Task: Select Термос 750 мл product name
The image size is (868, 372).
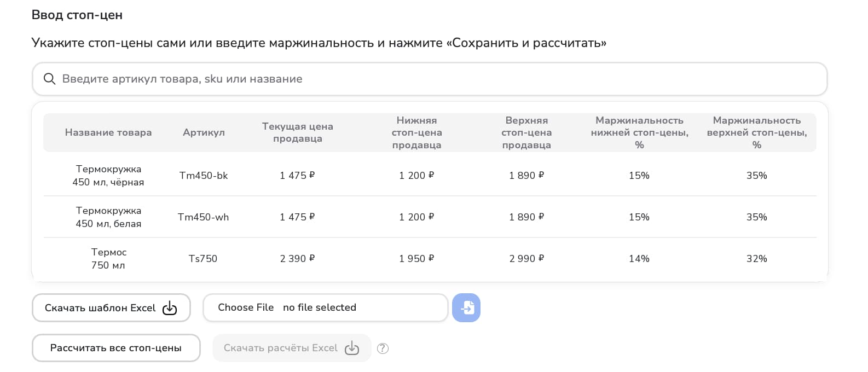Action: 108,259
